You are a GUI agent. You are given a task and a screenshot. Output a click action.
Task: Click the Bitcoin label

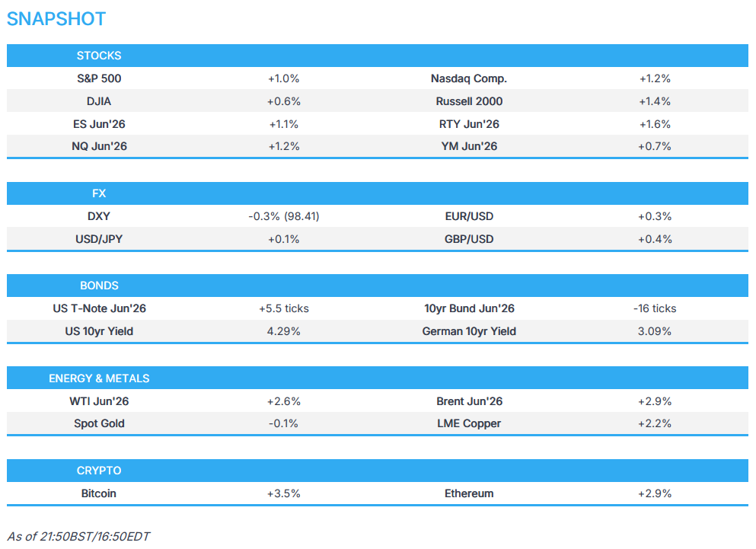99,493
